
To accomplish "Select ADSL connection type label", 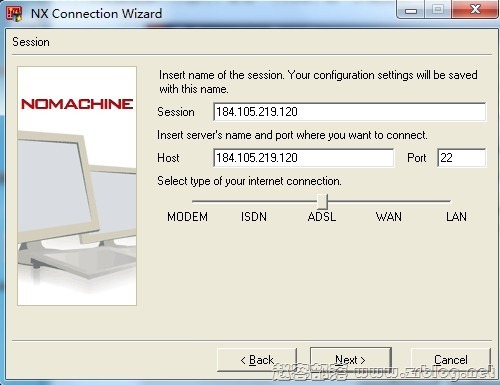I will (x=322, y=217).
